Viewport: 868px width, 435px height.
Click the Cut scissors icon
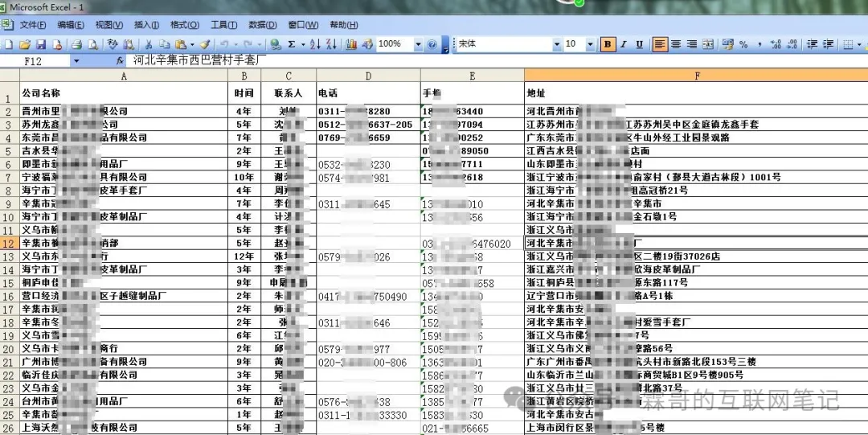click(x=148, y=44)
